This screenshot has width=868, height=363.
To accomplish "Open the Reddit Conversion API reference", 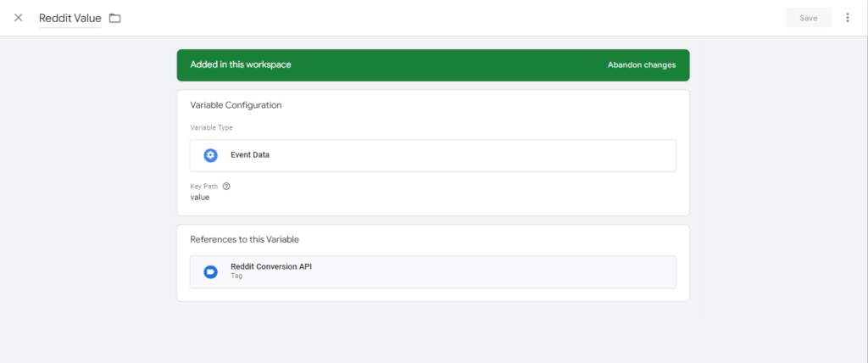I will tap(271, 267).
